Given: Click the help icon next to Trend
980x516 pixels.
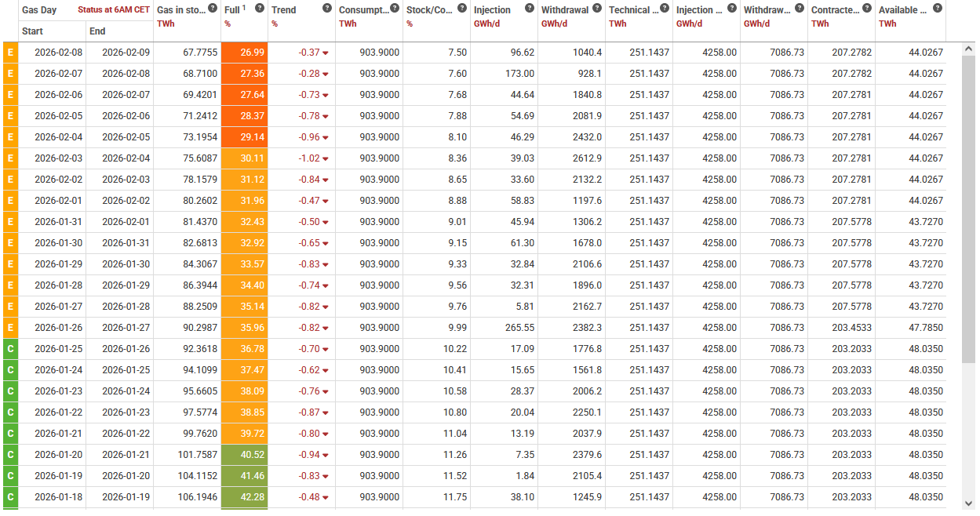Looking at the screenshot, I should point(327,9).
